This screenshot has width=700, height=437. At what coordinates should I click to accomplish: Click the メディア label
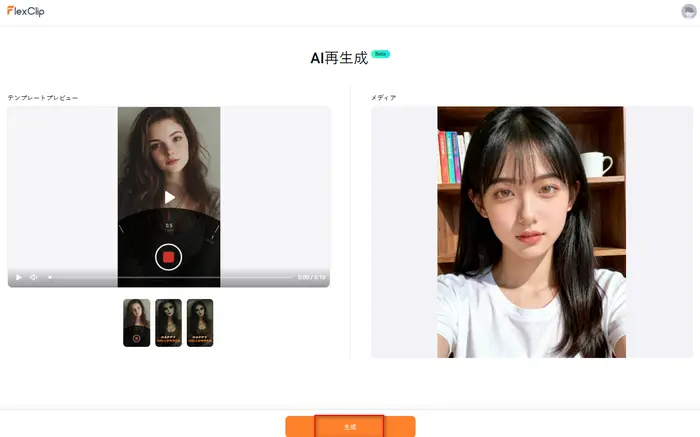pos(383,98)
